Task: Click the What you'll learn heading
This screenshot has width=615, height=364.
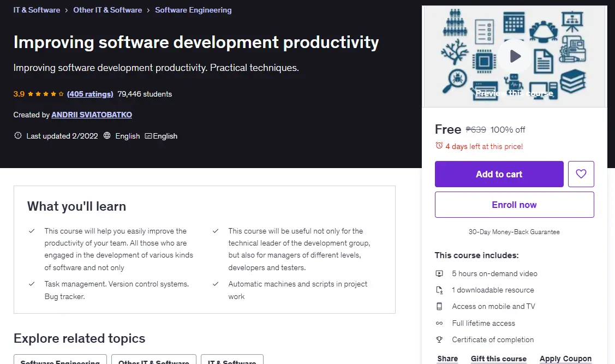Action: click(x=76, y=206)
